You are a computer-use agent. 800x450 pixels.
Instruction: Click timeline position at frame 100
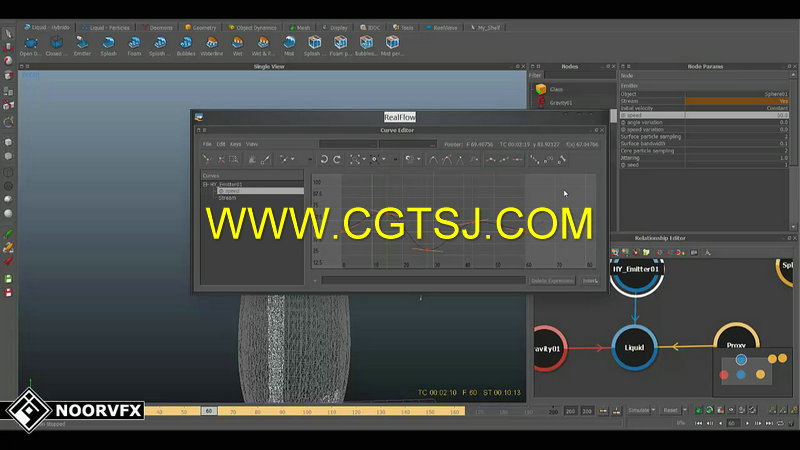pyautogui.click(x=307, y=411)
